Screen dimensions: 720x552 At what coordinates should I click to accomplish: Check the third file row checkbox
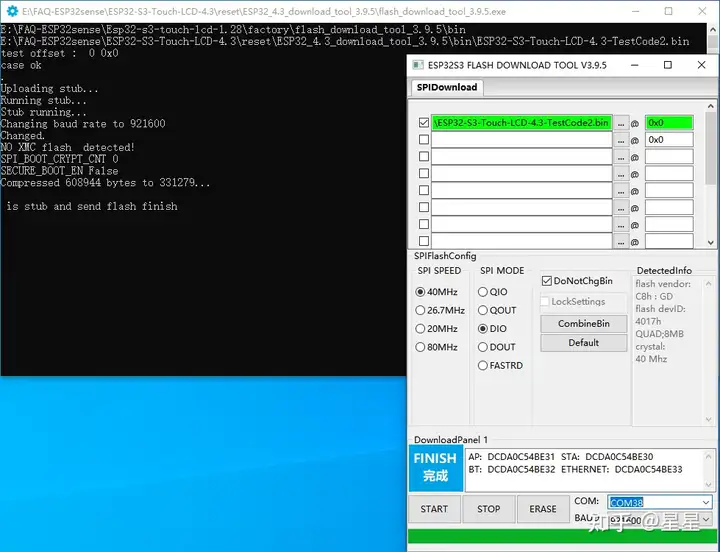(424, 157)
